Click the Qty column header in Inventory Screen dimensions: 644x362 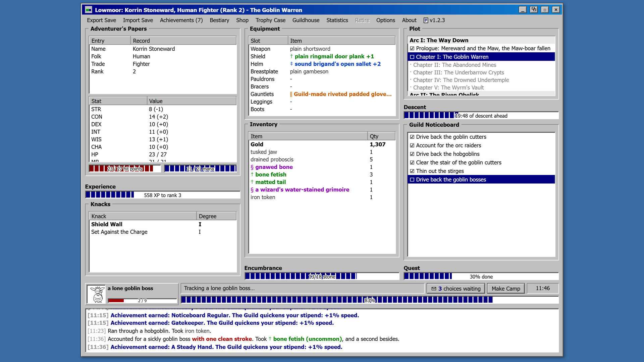coord(381,136)
